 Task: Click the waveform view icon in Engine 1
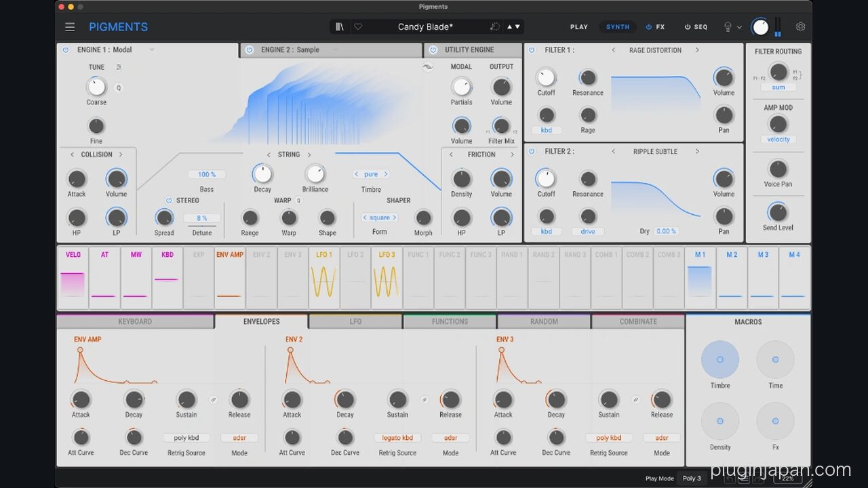coord(427,67)
